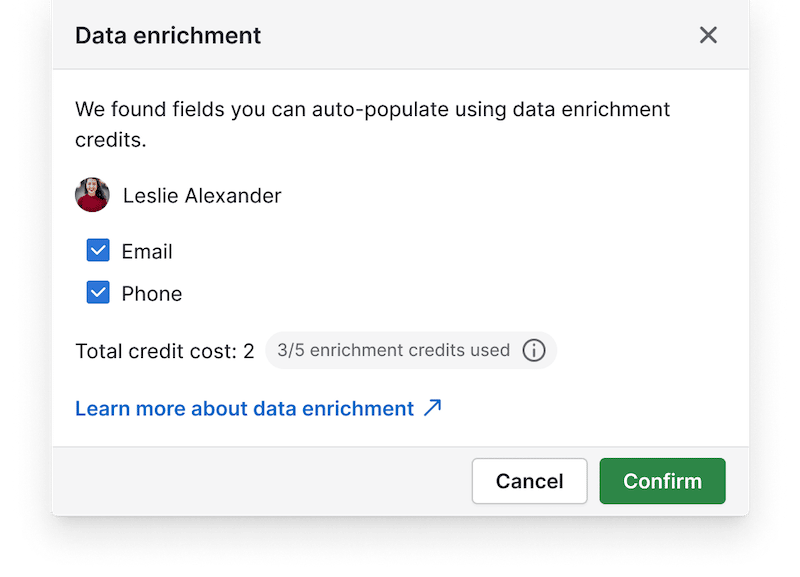The width and height of the screenshot is (800, 577).
Task: Click the info icon beside enrichment credits
Action: click(534, 350)
